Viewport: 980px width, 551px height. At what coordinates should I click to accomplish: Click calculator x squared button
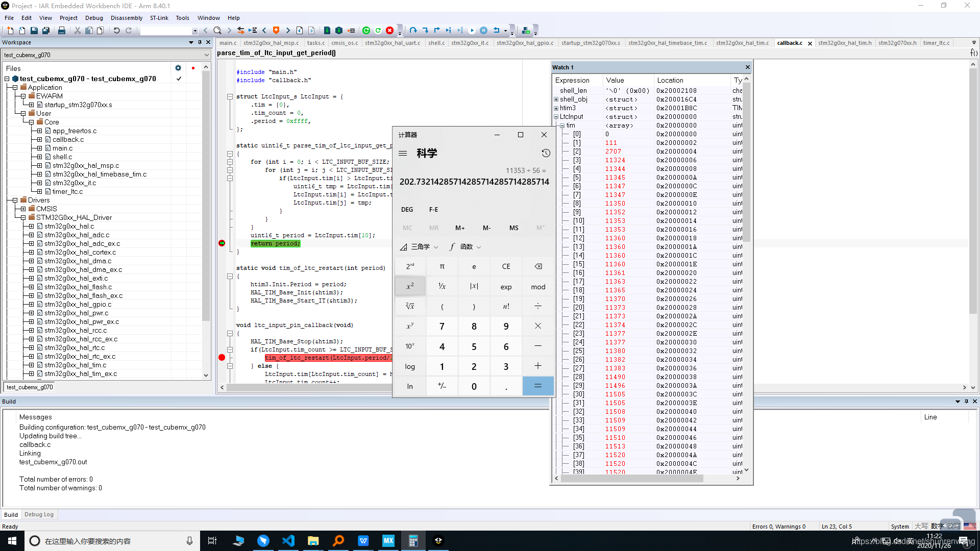point(410,286)
